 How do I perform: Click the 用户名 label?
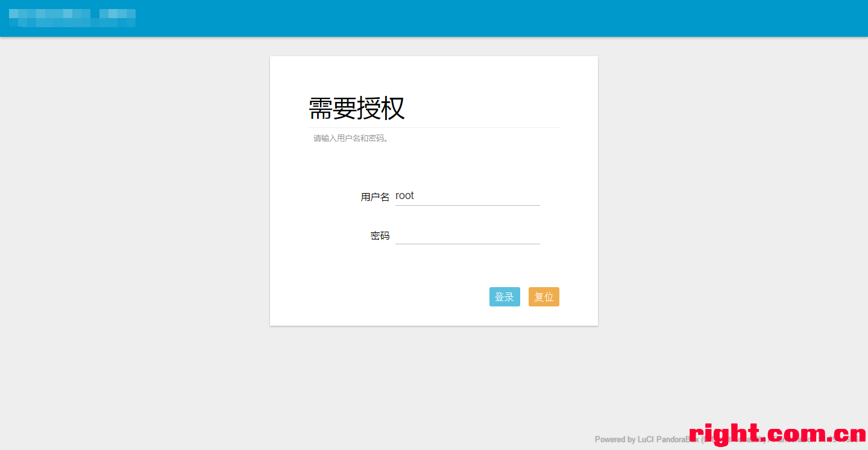click(375, 197)
